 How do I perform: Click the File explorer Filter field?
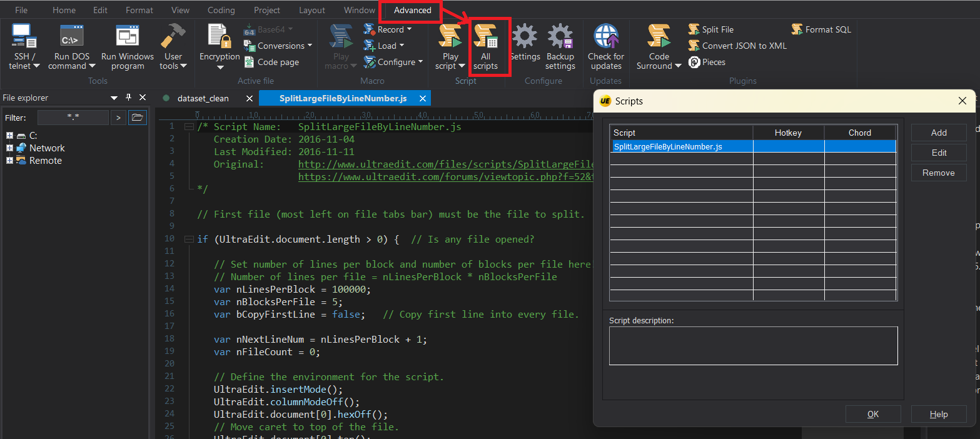coord(73,118)
